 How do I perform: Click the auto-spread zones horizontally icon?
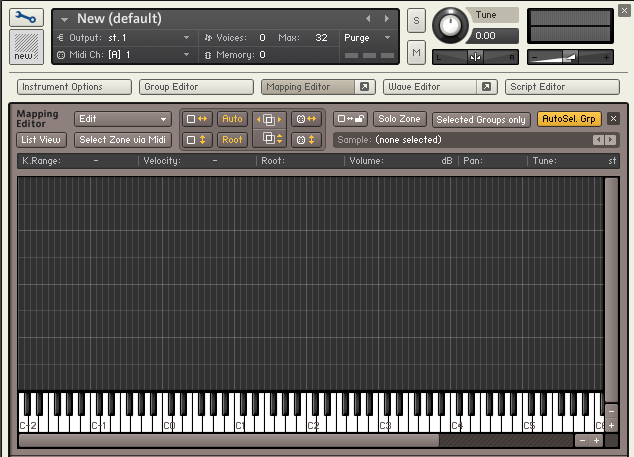[196, 119]
